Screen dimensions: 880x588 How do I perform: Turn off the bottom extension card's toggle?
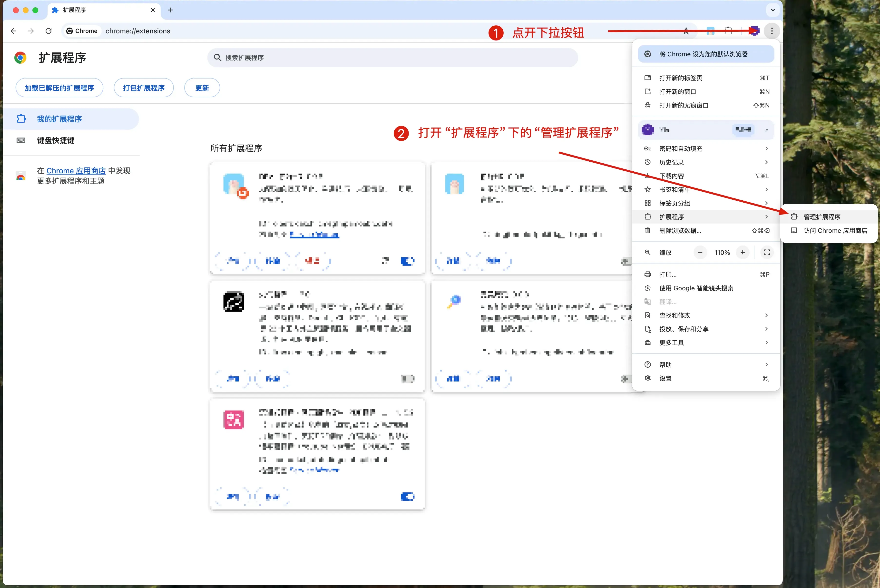tap(408, 497)
